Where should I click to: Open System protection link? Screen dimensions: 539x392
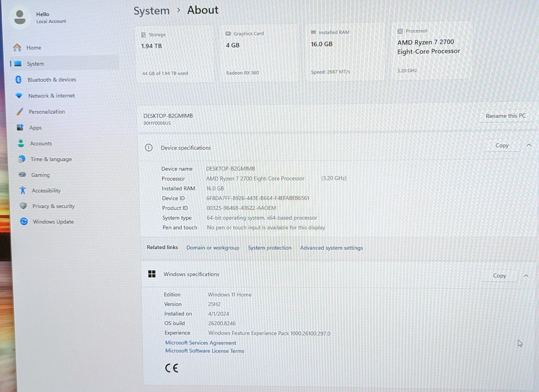click(x=270, y=248)
